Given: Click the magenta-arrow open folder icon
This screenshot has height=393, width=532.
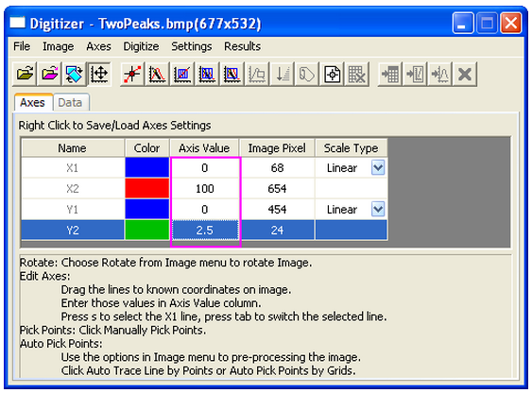Looking at the screenshot, I should pyautogui.click(x=49, y=74).
